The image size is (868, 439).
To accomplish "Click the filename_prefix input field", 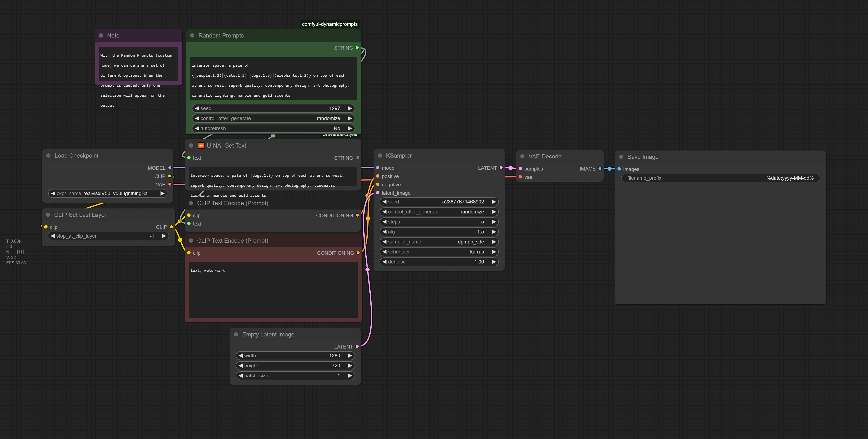I will point(720,178).
